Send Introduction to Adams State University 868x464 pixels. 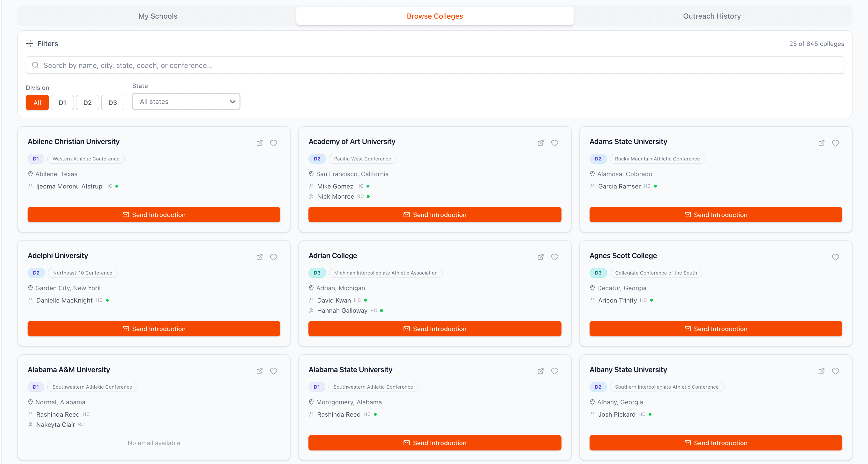tap(716, 215)
